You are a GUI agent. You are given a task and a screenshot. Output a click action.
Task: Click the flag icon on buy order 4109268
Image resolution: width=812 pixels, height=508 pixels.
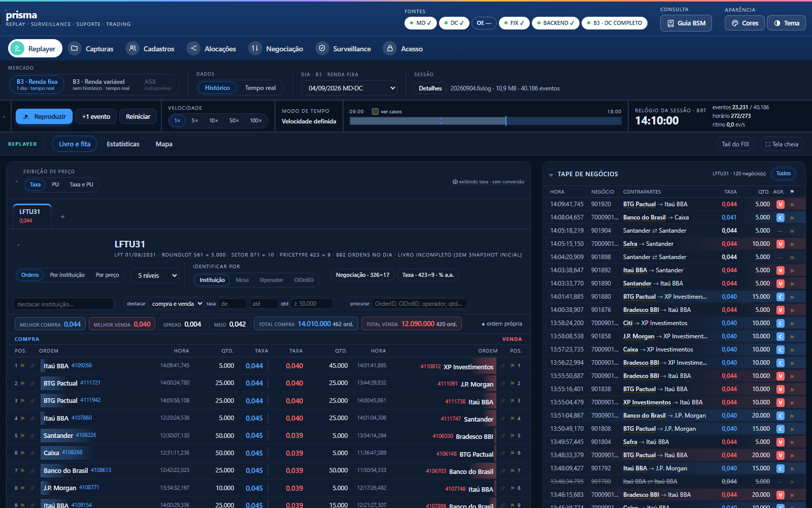coord(23,366)
